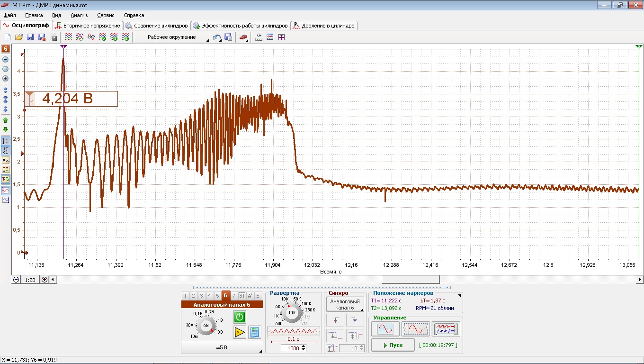Screen dimensions: 644x364
Task: Expand the Положение маркеров panel options arrow
Action: point(459,295)
